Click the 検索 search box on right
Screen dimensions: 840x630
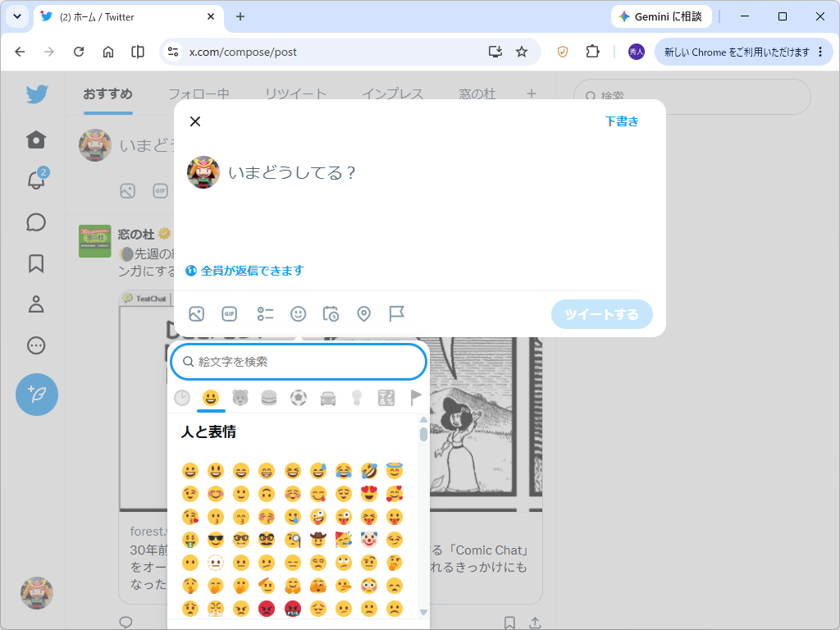[692, 97]
